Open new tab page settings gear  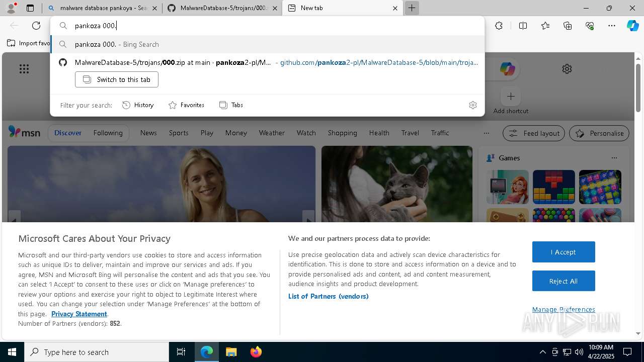click(x=567, y=69)
